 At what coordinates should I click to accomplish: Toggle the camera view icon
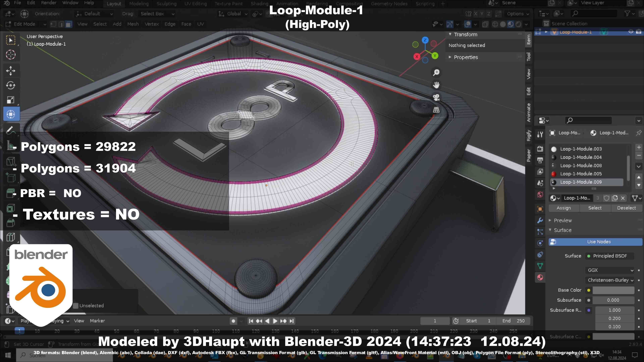pos(436,97)
